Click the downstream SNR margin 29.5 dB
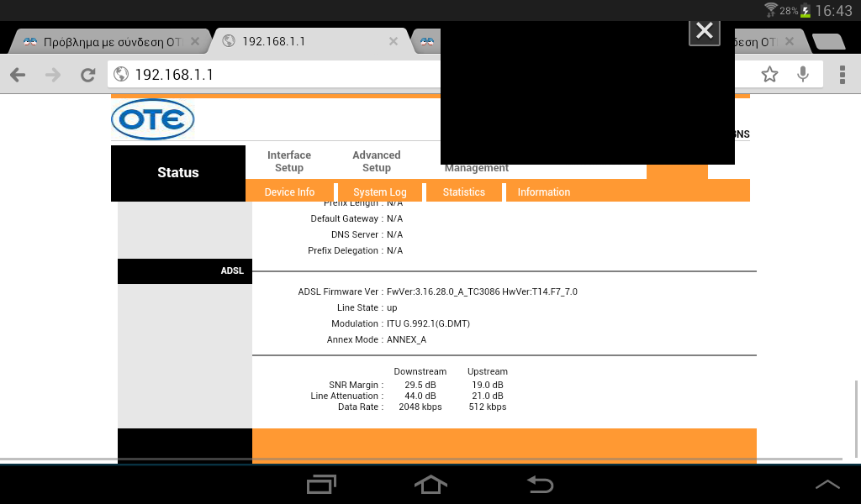861x504 pixels. click(420, 385)
